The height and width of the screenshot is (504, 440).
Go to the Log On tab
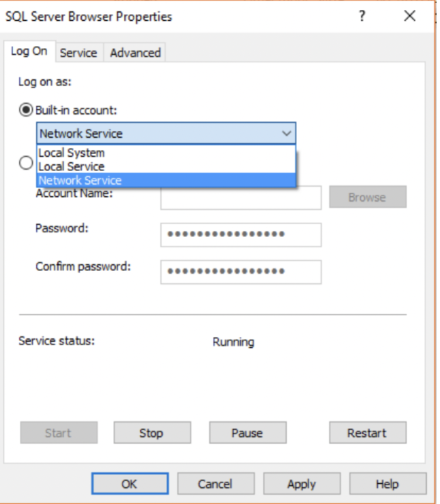29,51
